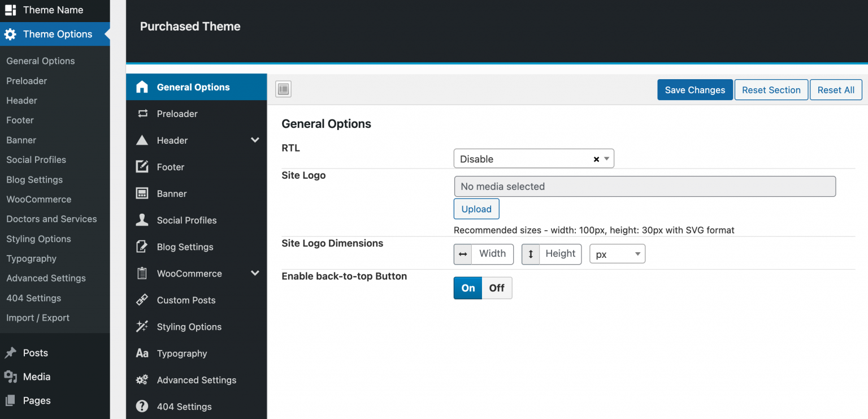Click the Save Changes button
The width and height of the screenshot is (868, 419).
pyautogui.click(x=695, y=89)
